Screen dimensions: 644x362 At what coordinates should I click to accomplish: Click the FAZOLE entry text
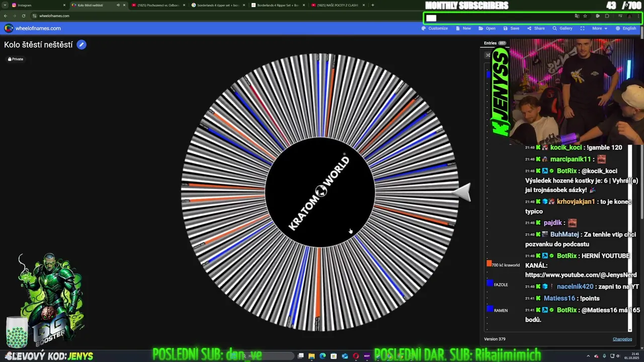coord(501,285)
